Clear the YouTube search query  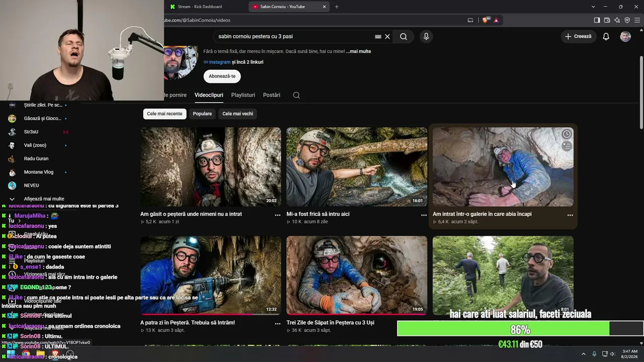[x=387, y=37]
